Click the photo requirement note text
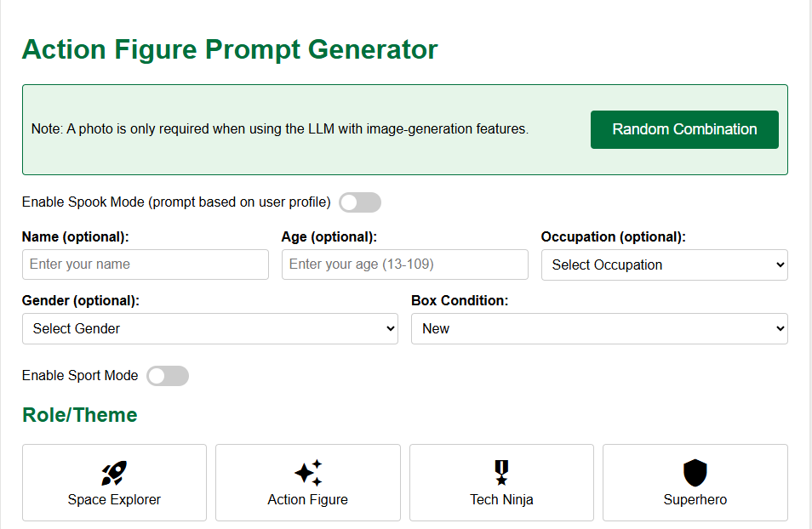Image resolution: width=812 pixels, height=529 pixels. 279,129
